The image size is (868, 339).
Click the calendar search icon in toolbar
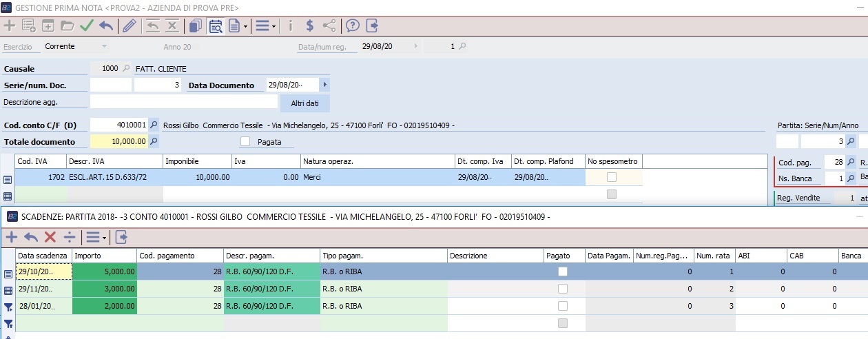(x=216, y=26)
